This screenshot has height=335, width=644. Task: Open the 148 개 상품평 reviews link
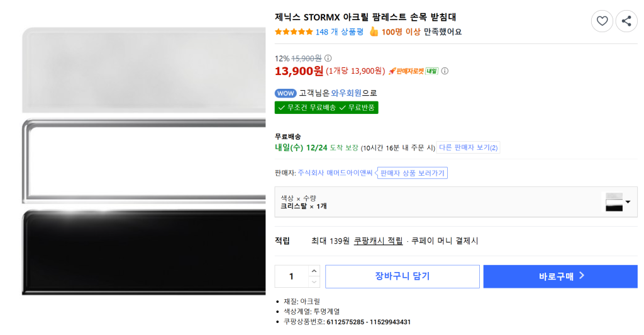pos(340,31)
